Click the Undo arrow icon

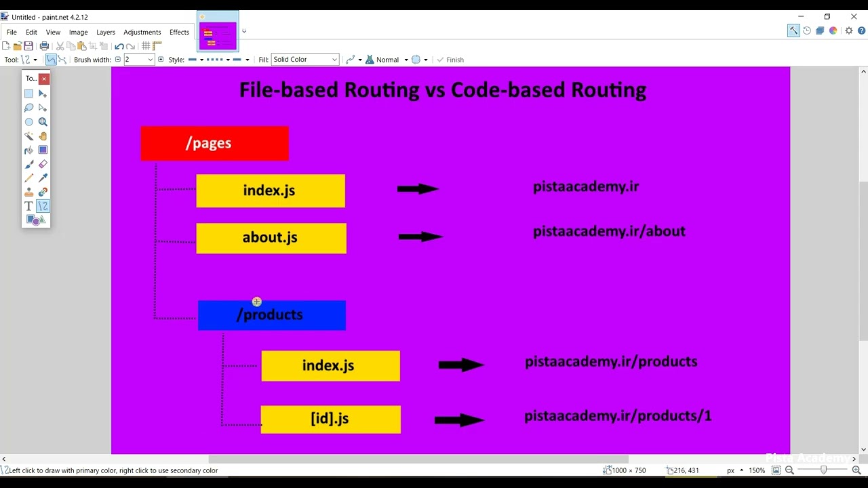pos(119,46)
